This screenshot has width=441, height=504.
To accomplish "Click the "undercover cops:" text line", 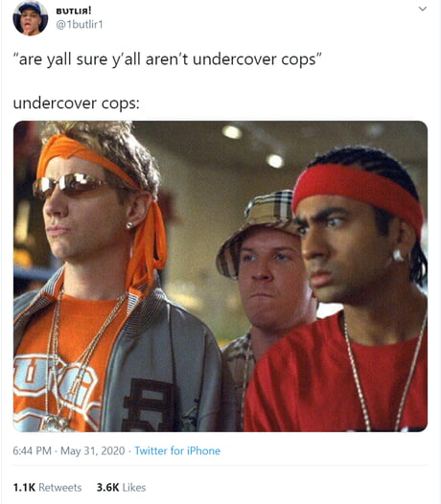I will point(77,103).
